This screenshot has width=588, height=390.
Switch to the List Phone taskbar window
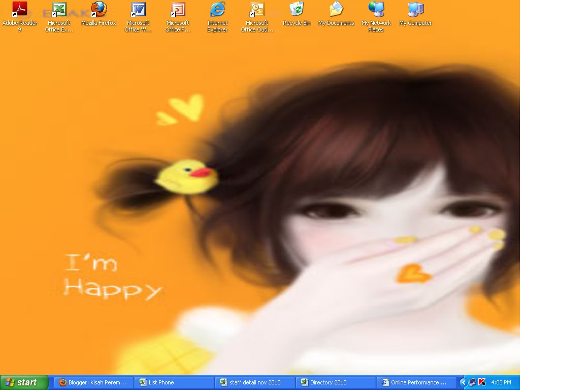coord(174,382)
